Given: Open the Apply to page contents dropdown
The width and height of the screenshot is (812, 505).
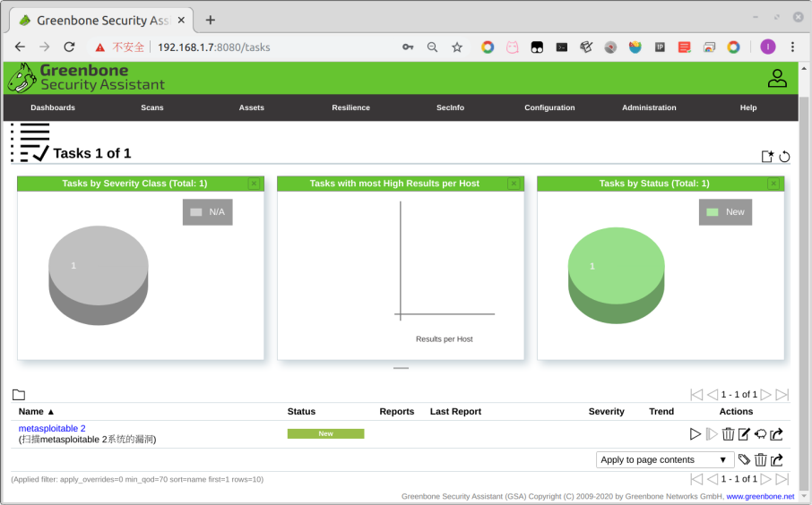Looking at the screenshot, I should pos(663,459).
